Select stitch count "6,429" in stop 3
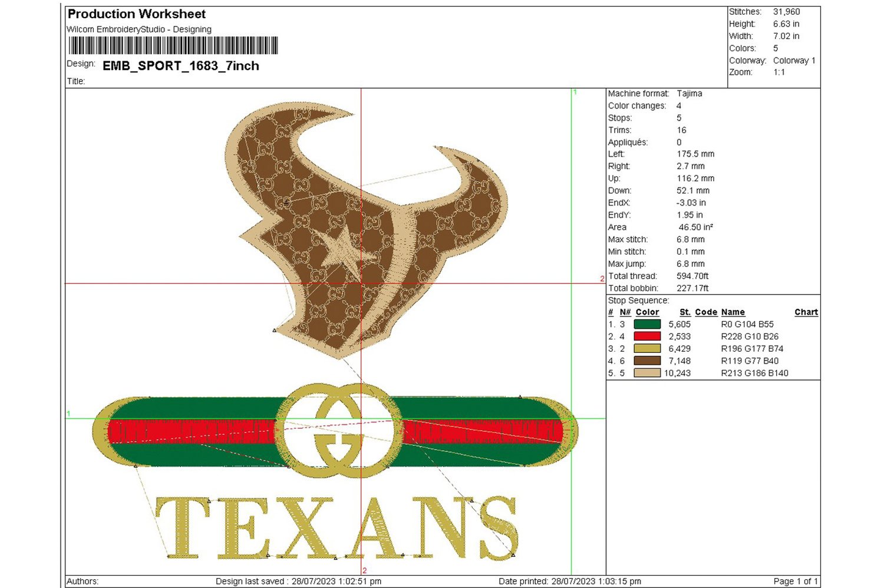884x588 pixels. (x=680, y=349)
